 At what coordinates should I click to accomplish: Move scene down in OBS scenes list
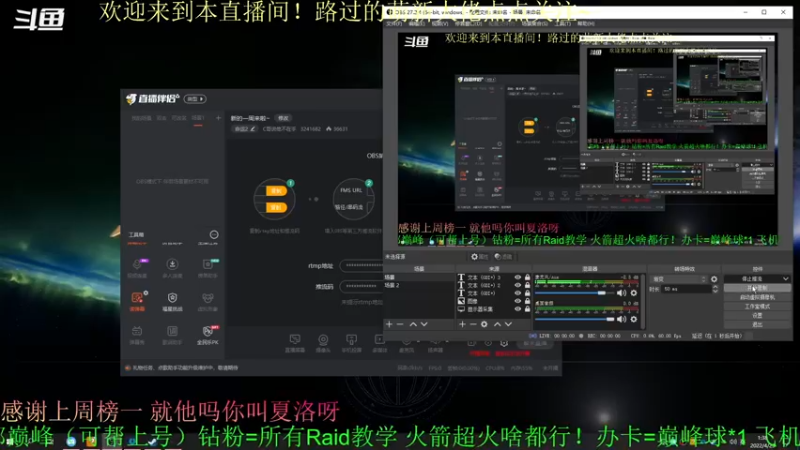coord(424,324)
